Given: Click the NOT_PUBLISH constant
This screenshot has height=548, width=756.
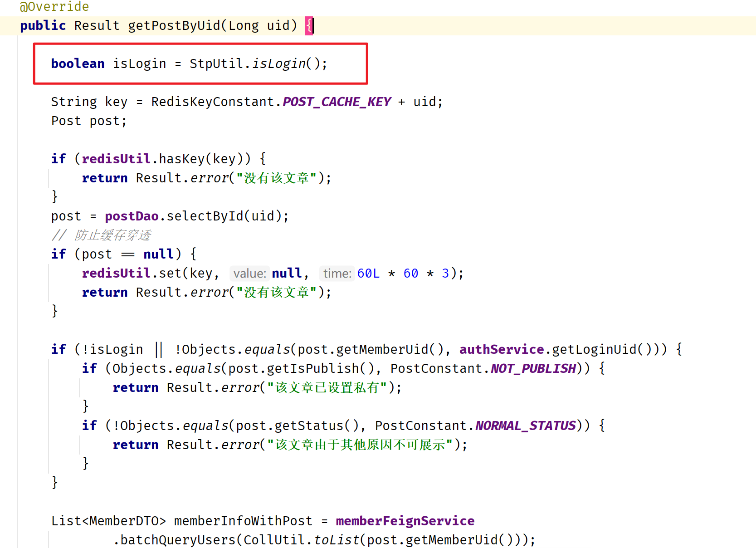Looking at the screenshot, I should coord(533,368).
